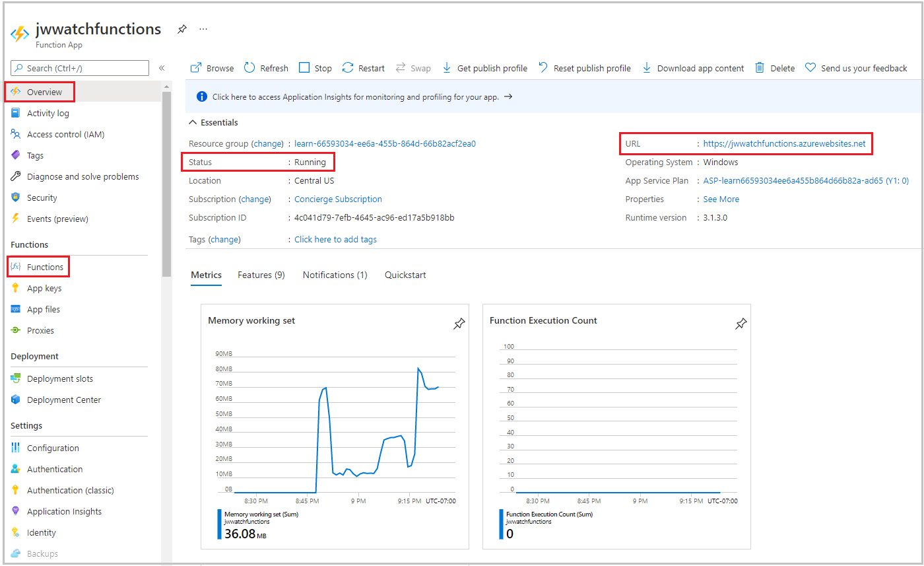Restart the function app
The width and height of the screenshot is (924, 566).
(363, 68)
